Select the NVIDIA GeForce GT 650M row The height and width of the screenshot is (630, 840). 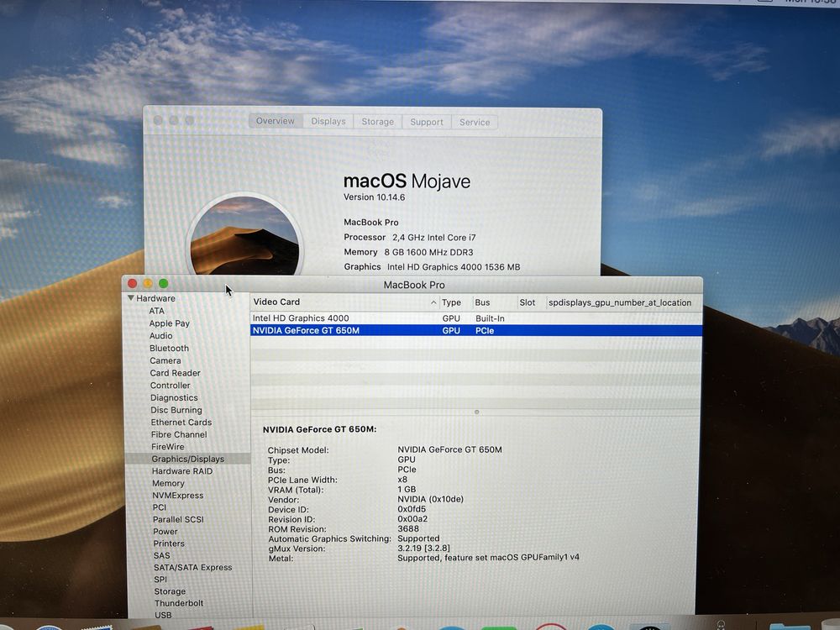pyautogui.click(x=475, y=330)
